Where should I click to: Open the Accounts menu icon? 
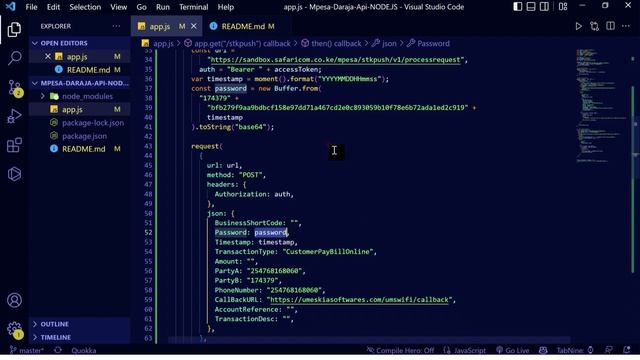(14, 300)
